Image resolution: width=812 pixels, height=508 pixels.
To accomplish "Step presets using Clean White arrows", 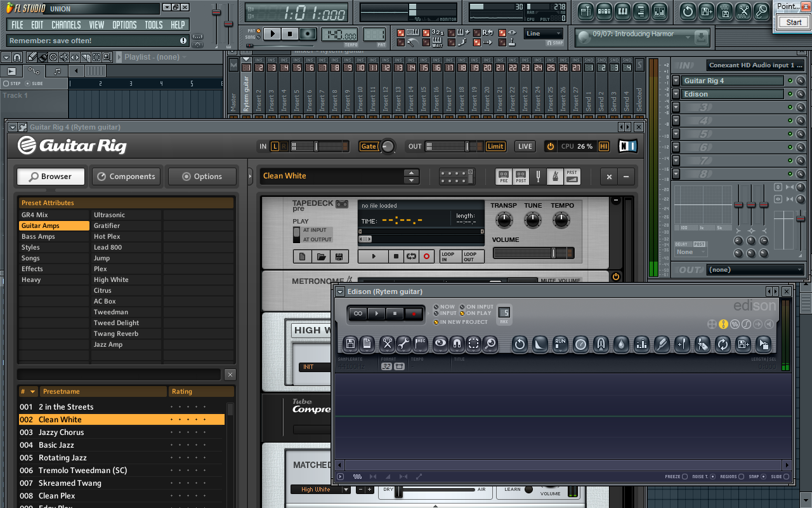I will click(x=412, y=176).
